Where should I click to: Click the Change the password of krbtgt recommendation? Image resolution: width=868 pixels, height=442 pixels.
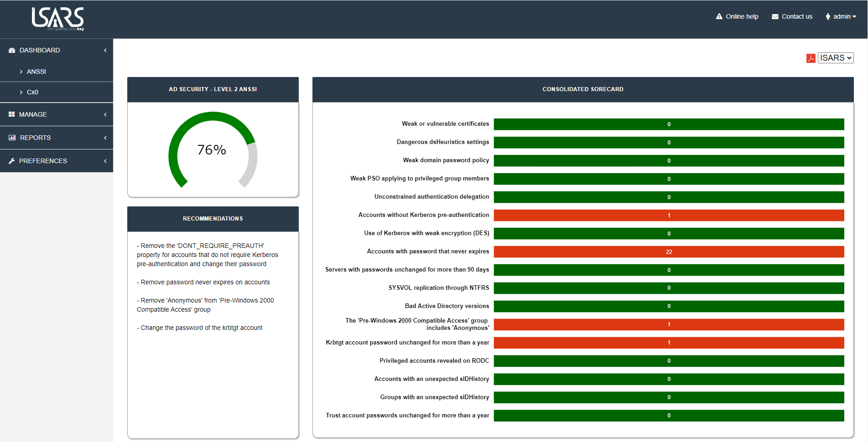(200, 328)
